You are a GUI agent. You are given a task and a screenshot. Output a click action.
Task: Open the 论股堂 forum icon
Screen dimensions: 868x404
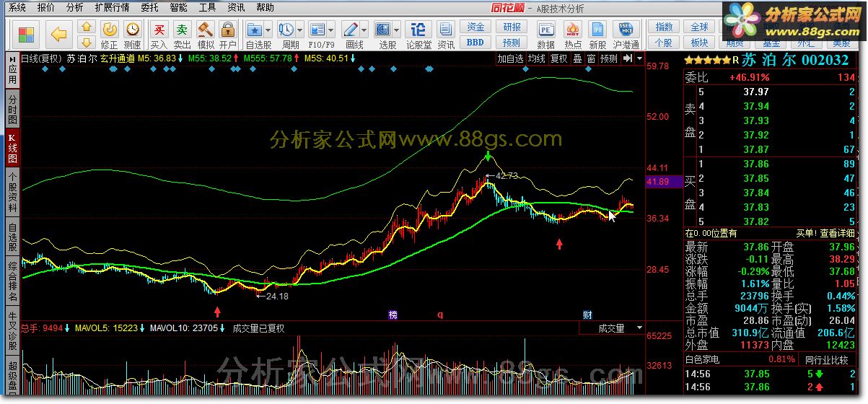(x=418, y=35)
